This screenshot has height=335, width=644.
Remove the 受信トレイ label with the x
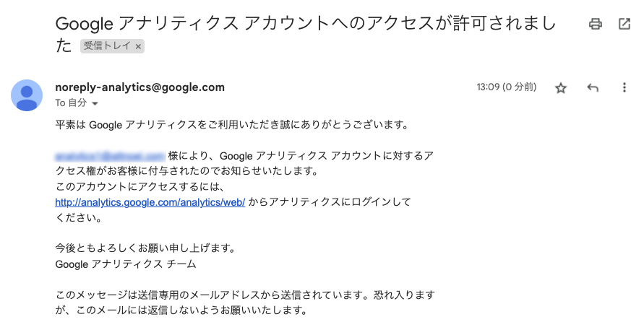coord(138,46)
